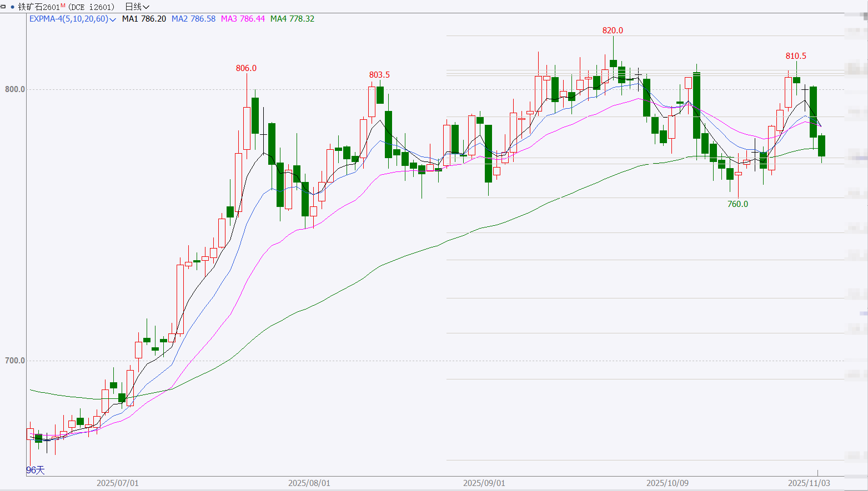This screenshot has height=491, width=868.
Task: Click the (DCE i2601) contract code
Action: pos(92,7)
